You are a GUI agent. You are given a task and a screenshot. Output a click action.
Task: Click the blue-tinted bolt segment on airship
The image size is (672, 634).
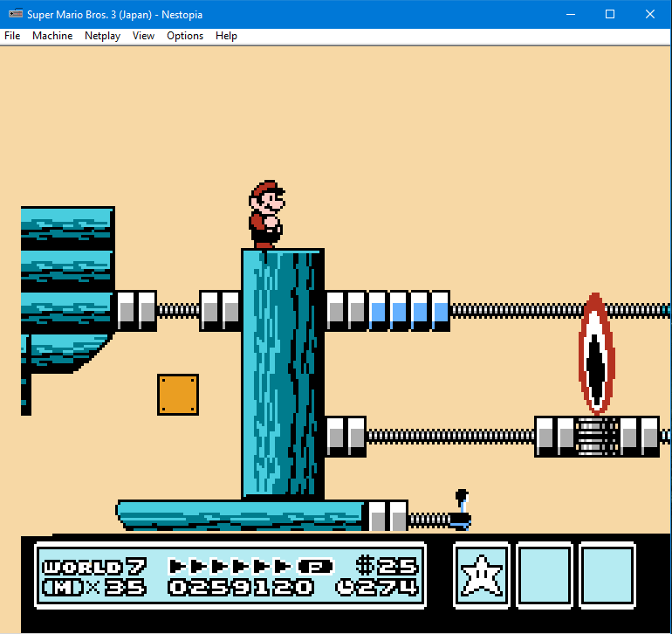(409, 311)
